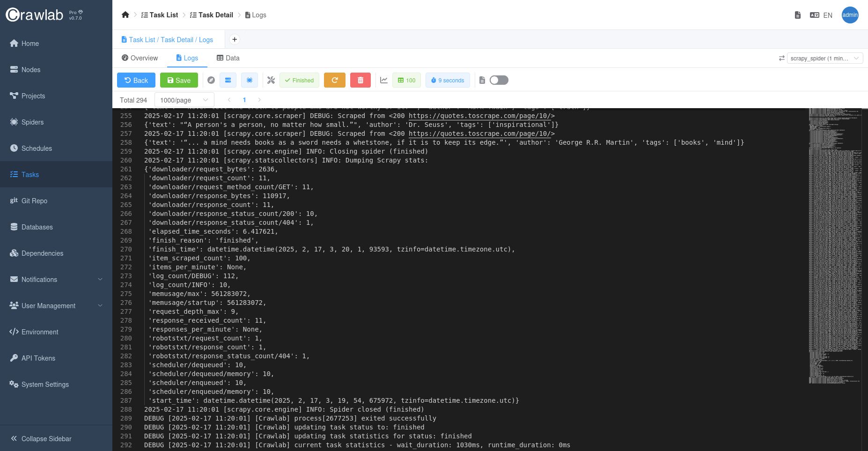The width and height of the screenshot is (868, 451).
Task: Click the plus icon to add tab
Action: pyautogui.click(x=235, y=39)
